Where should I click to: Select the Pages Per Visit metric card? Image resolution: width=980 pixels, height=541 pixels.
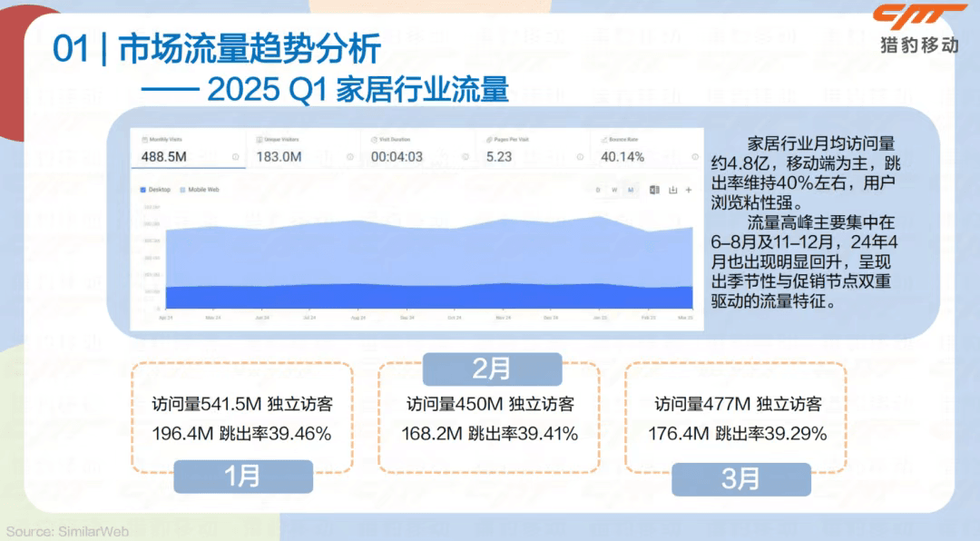coord(517,150)
